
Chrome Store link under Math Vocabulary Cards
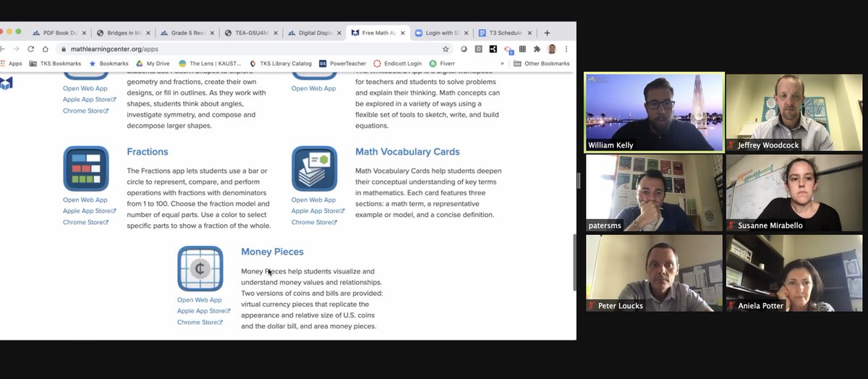pyautogui.click(x=314, y=222)
